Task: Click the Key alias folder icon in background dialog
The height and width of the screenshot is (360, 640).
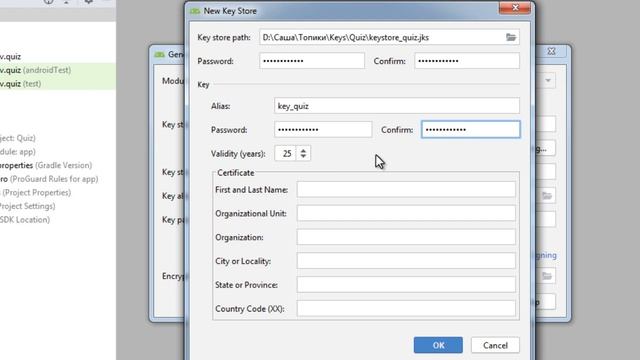Action: coord(547,196)
